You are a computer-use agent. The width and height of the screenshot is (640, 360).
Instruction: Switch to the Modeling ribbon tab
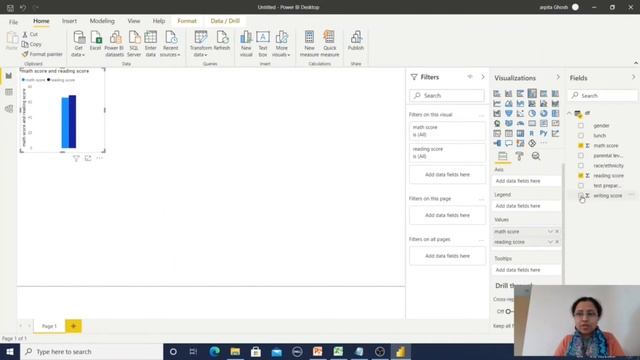click(x=102, y=21)
